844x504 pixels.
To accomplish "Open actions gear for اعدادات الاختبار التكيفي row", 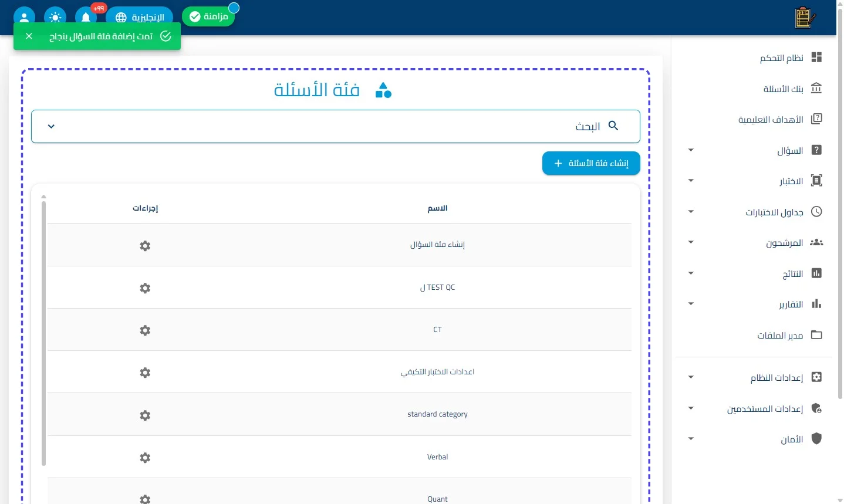I will click(x=145, y=373).
